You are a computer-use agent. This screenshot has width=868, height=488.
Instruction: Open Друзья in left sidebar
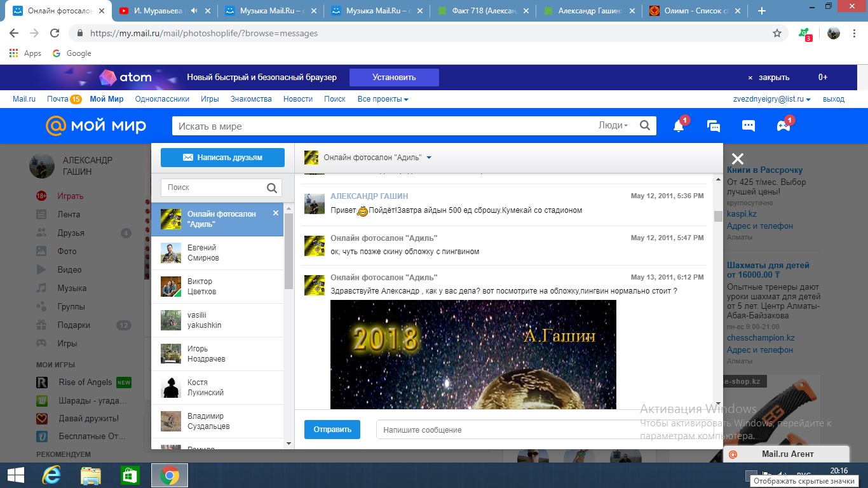click(x=71, y=233)
